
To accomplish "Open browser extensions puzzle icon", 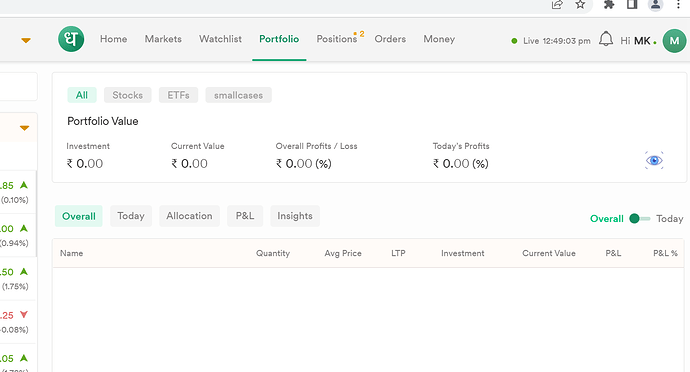I will pos(609,5).
